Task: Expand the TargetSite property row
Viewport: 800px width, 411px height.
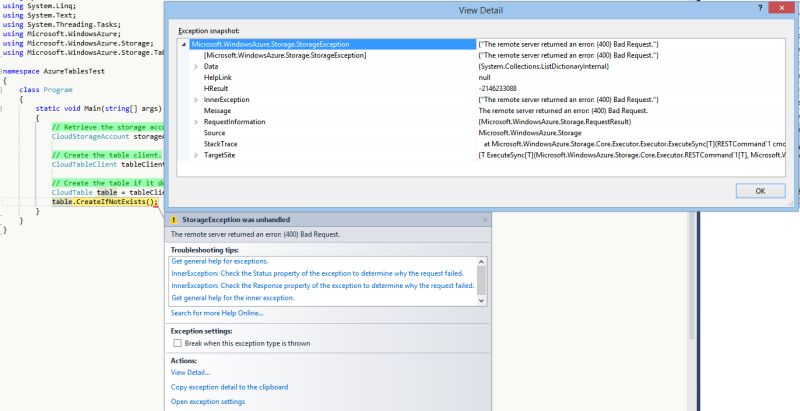Action: (196, 156)
